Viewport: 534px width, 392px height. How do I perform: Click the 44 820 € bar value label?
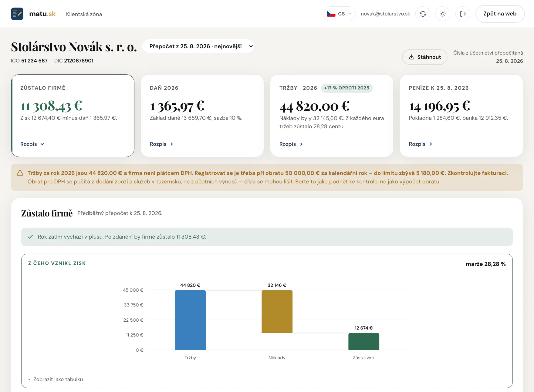(x=190, y=285)
